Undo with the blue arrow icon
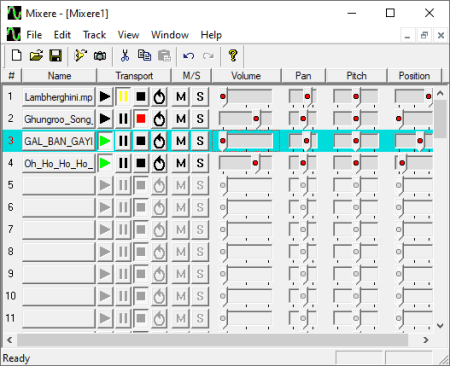This screenshot has width=450, height=366. click(x=189, y=55)
